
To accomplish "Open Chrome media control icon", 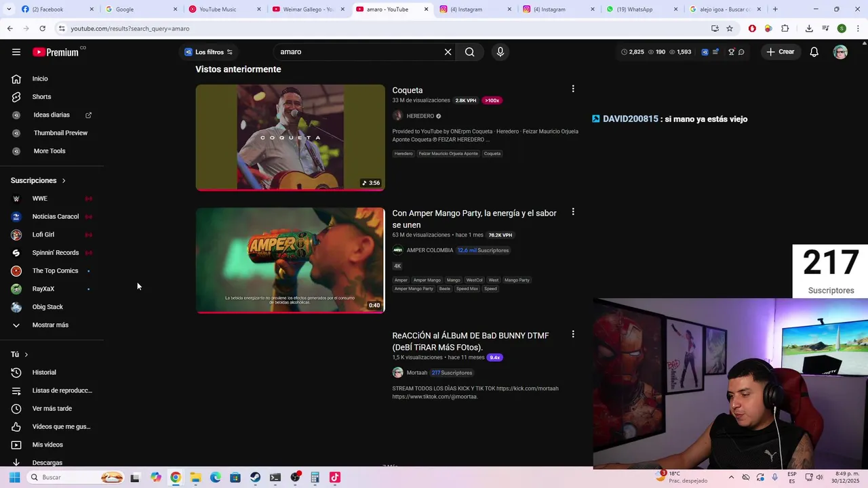I will point(825,28).
